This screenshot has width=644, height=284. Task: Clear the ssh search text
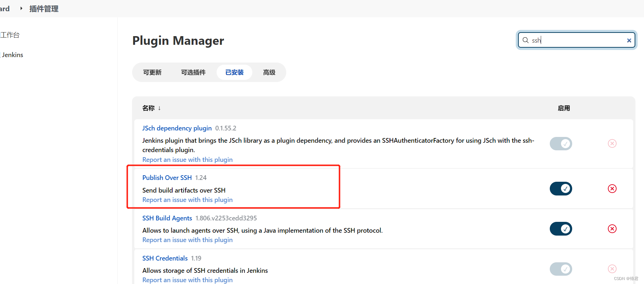click(x=629, y=40)
